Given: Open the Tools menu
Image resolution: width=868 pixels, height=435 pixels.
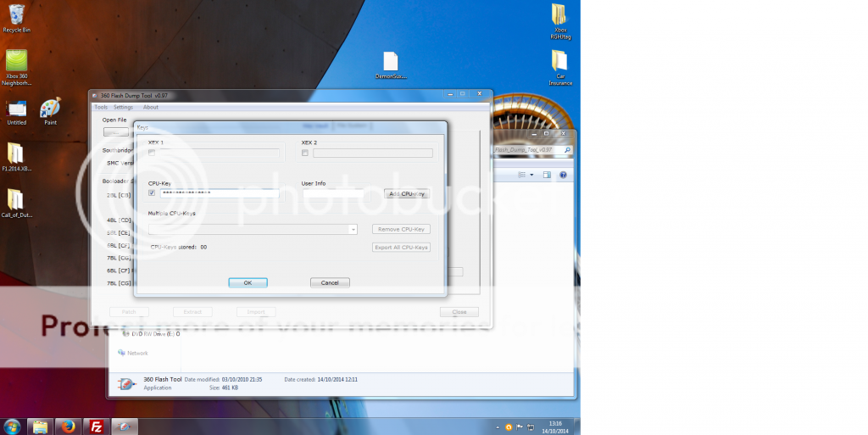Looking at the screenshot, I should (x=101, y=107).
